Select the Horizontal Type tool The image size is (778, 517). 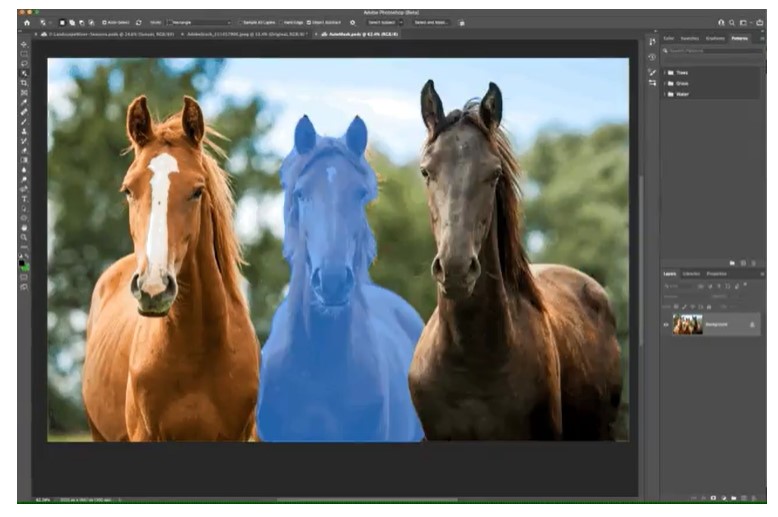coord(24,199)
